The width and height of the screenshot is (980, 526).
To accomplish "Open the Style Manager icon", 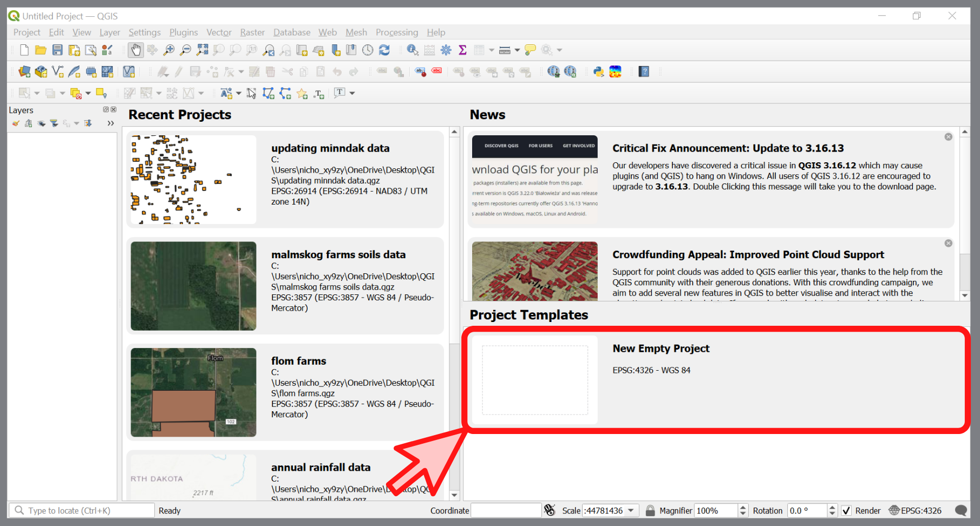I will [x=107, y=50].
